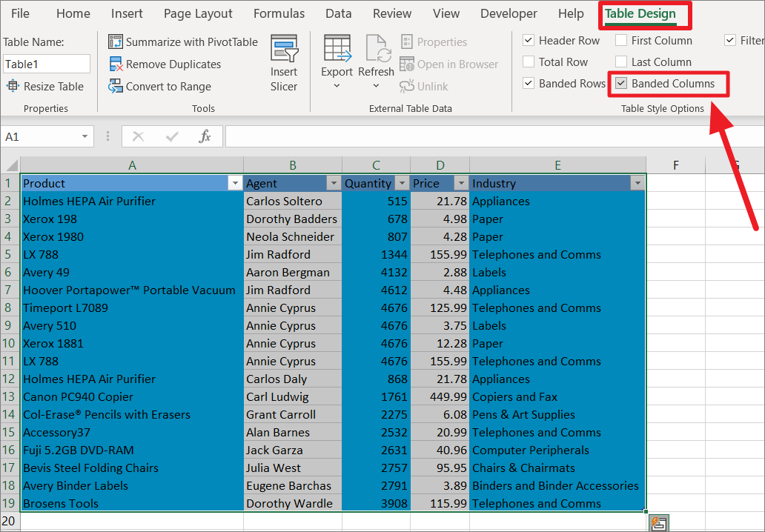Select the cell with quantity 4132
765x532 pixels.
376,272
